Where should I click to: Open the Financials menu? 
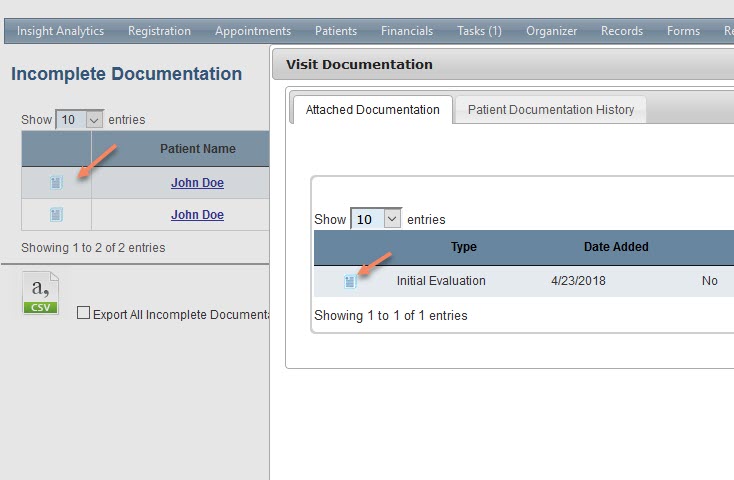[x=407, y=31]
